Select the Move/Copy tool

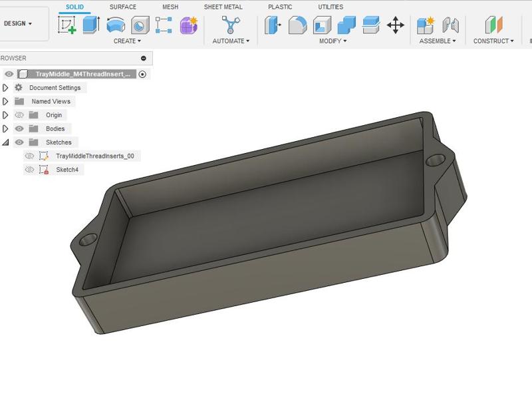(395, 25)
